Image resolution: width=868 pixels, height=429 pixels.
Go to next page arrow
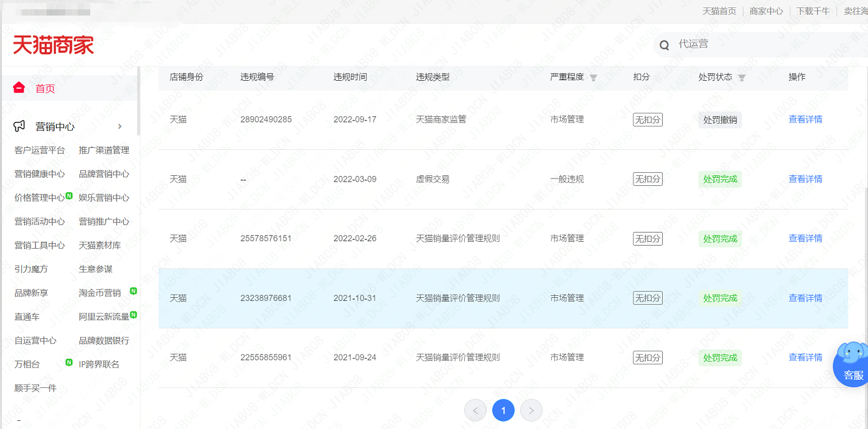(x=531, y=410)
